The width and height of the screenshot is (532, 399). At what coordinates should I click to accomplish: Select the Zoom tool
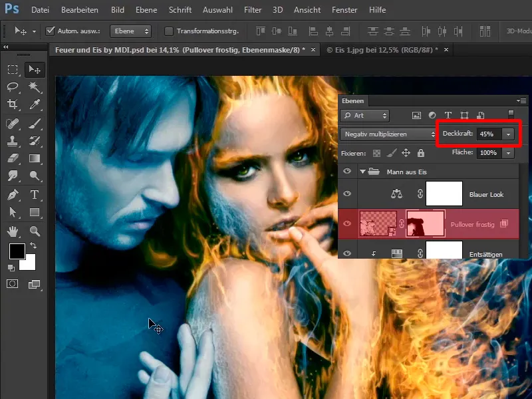point(35,231)
